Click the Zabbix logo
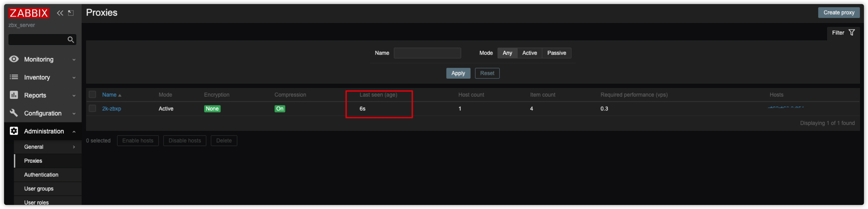The image size is (868, 209). (29, 13)
